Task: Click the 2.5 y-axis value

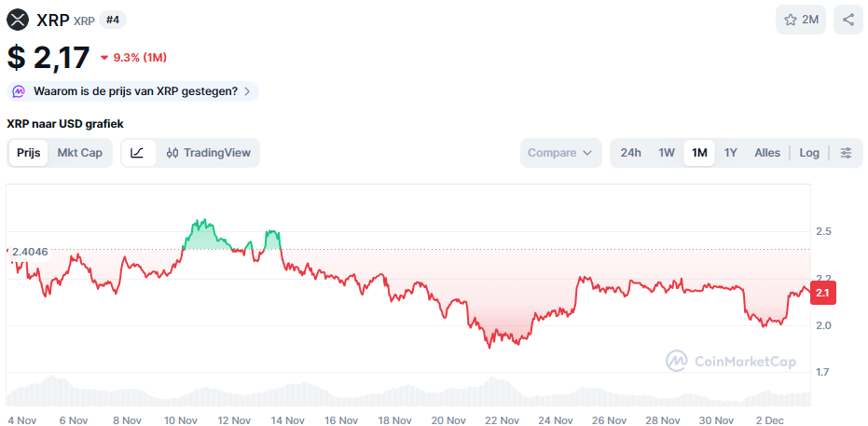Action: 824,231
